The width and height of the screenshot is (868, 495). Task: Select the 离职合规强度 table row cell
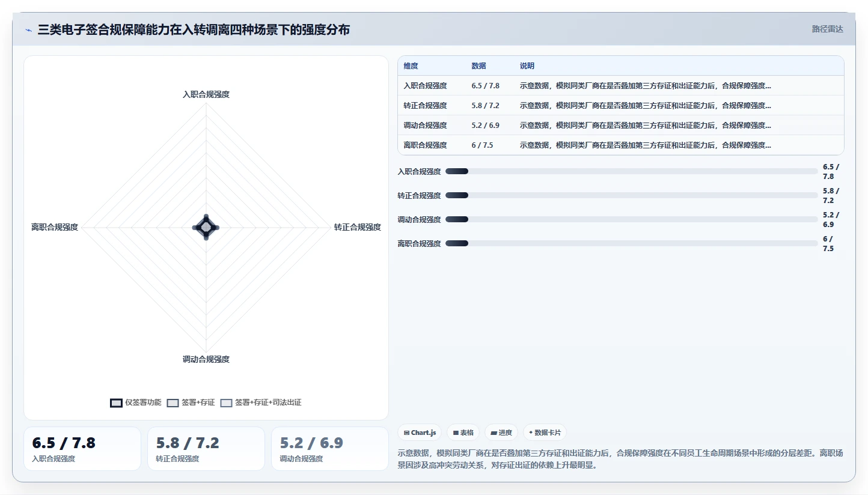[x=426, y=145]
